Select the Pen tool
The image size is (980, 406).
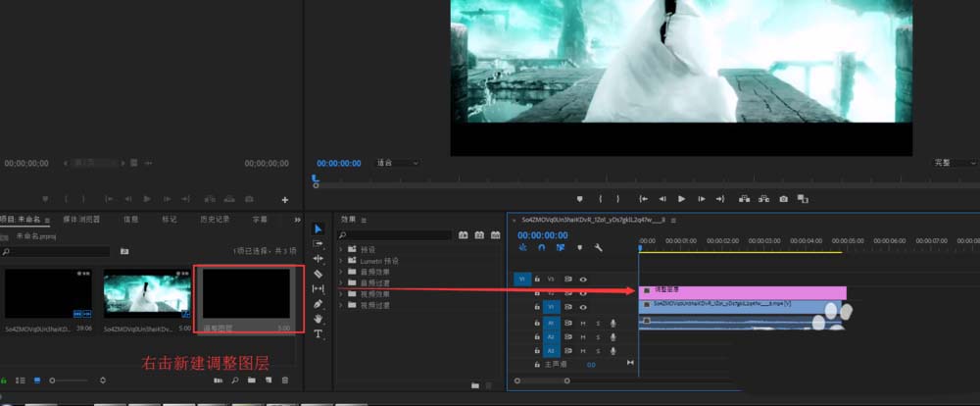[x=318, y=303]
